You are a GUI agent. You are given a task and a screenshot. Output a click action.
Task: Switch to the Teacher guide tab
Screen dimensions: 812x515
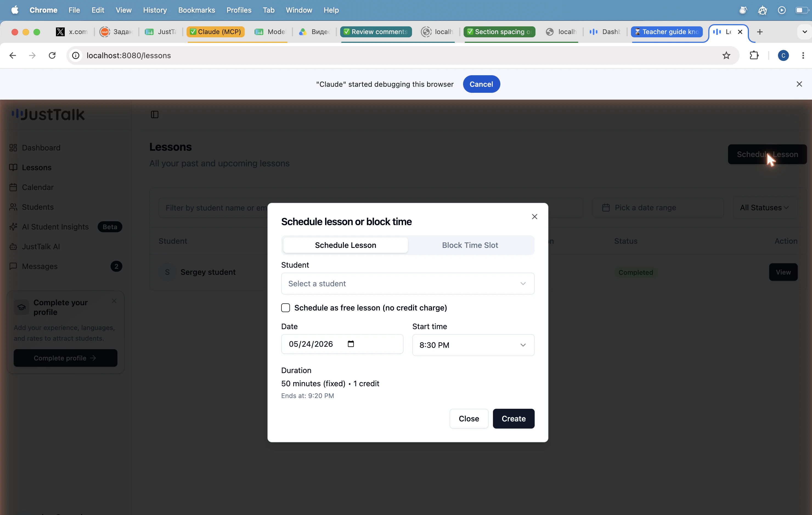[x=667, y=32]
